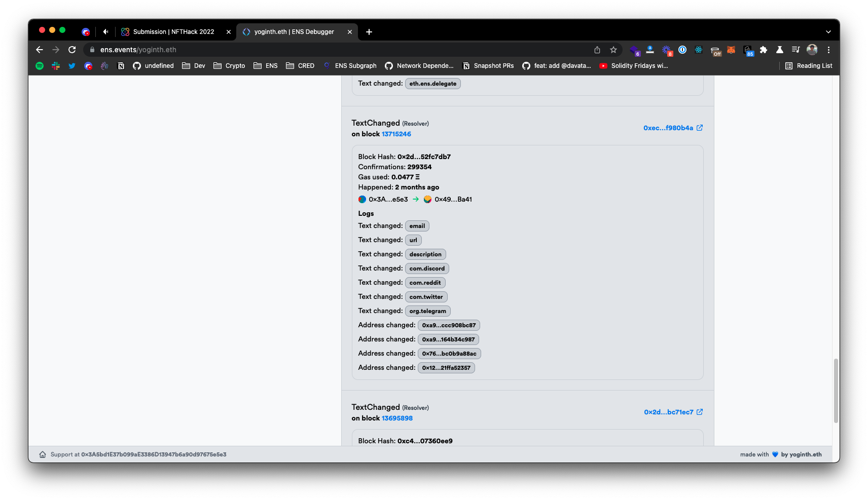Open the CRED bookmarks folder
This screenshot has width=868, height=500.
pyautogui.click(x=300, y=66)
